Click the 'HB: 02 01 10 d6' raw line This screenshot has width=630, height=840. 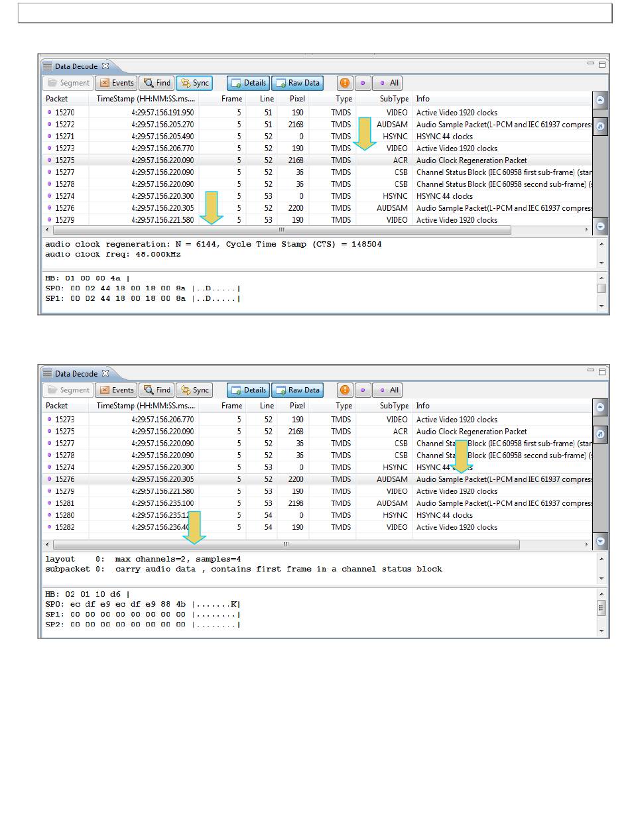[x=88, y=594]
